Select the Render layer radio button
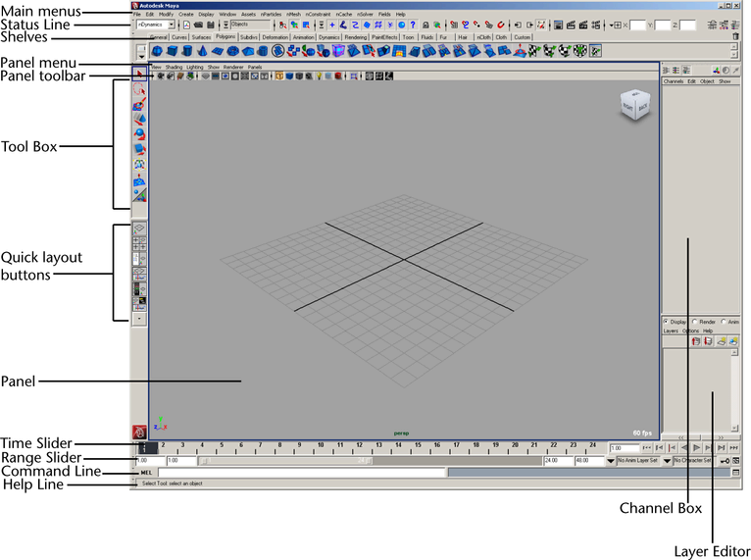This screenshot has height=560, width=751. point(694,322)
